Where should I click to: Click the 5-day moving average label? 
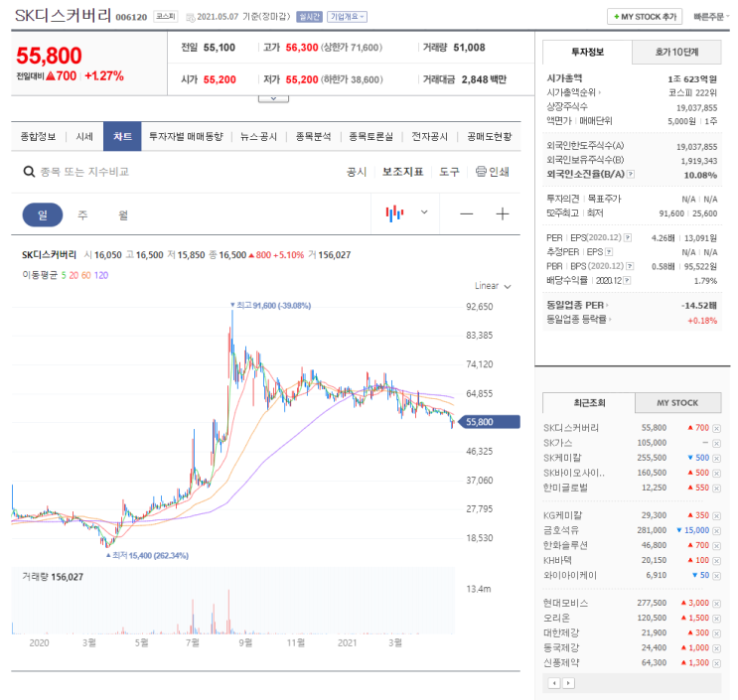click(x=64, y=275)
